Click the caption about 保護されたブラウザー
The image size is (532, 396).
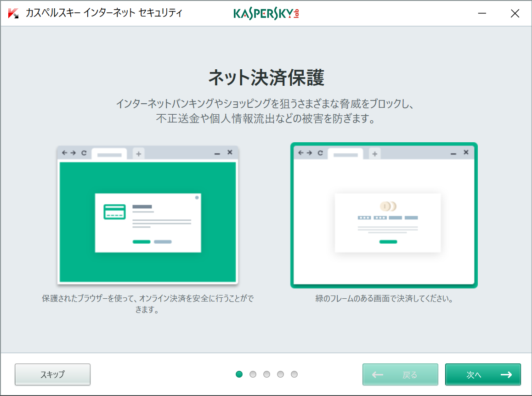147,304
